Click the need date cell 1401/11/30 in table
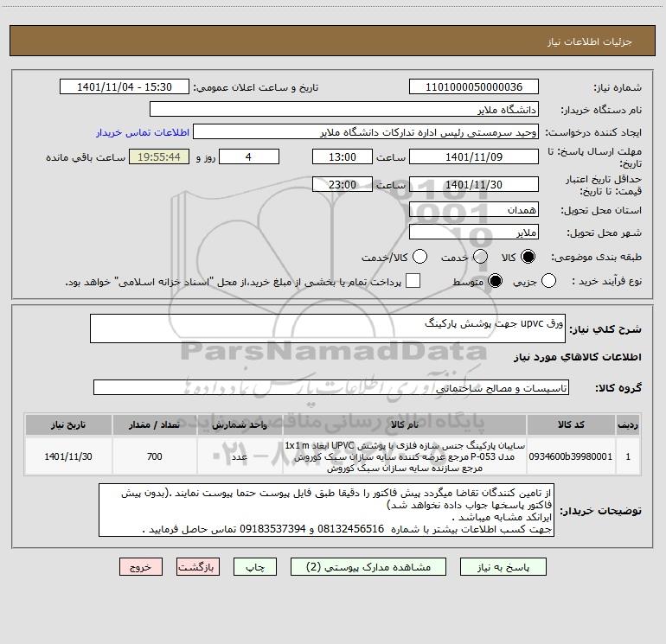666x644 pixels. click(68, 456)
